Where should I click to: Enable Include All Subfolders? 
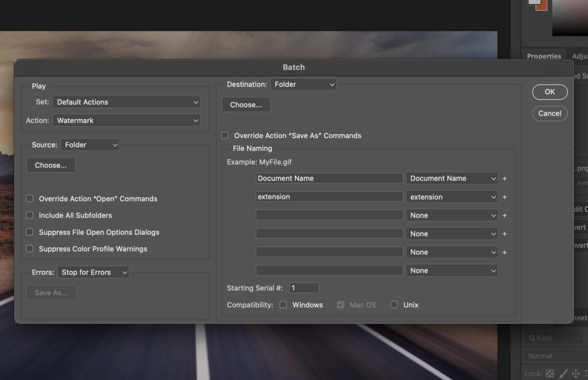[x=29, y=215]
